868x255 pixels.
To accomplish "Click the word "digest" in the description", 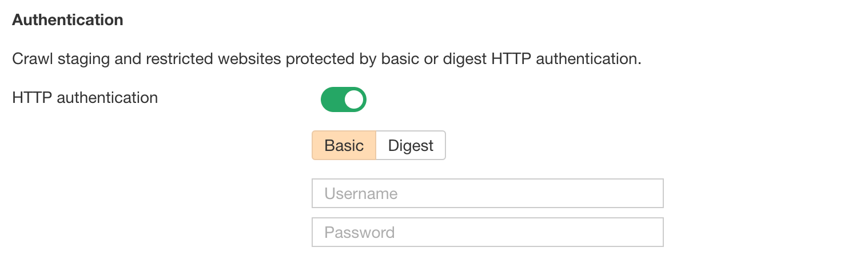I will (463, 59).
